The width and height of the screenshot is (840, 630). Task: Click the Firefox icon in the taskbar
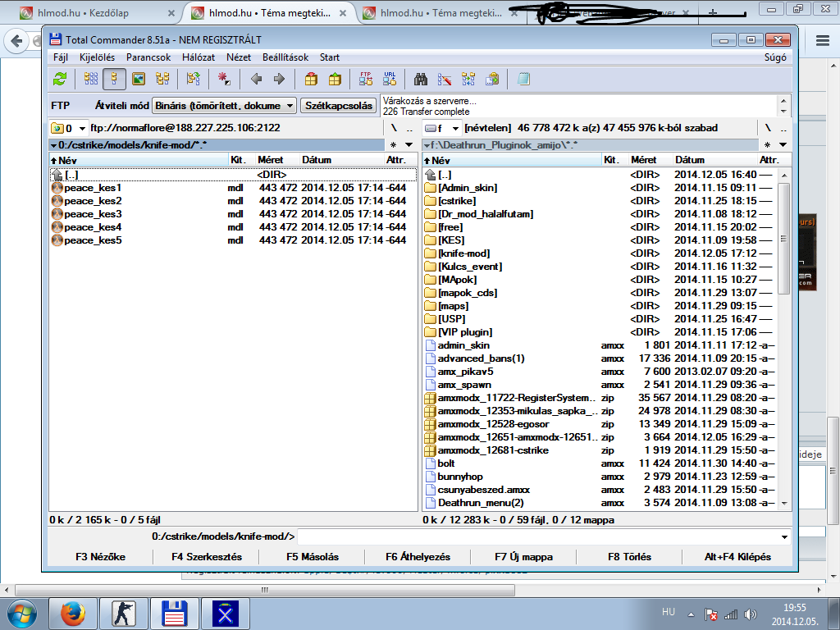(x=73, y=614)
